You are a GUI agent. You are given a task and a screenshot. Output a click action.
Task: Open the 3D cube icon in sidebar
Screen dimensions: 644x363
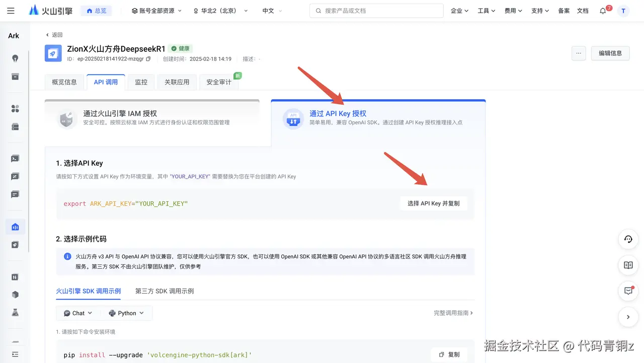[15, 295]
